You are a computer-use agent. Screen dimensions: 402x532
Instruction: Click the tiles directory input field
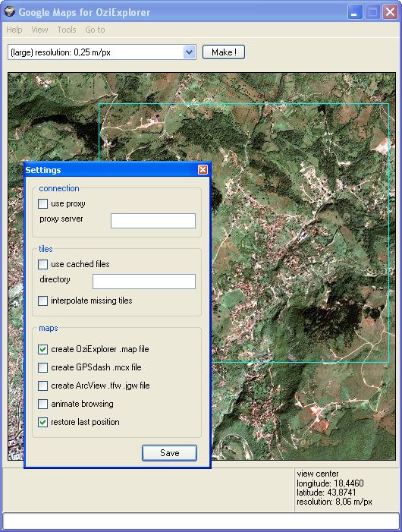pyautogui.click(x=144, y=282)
